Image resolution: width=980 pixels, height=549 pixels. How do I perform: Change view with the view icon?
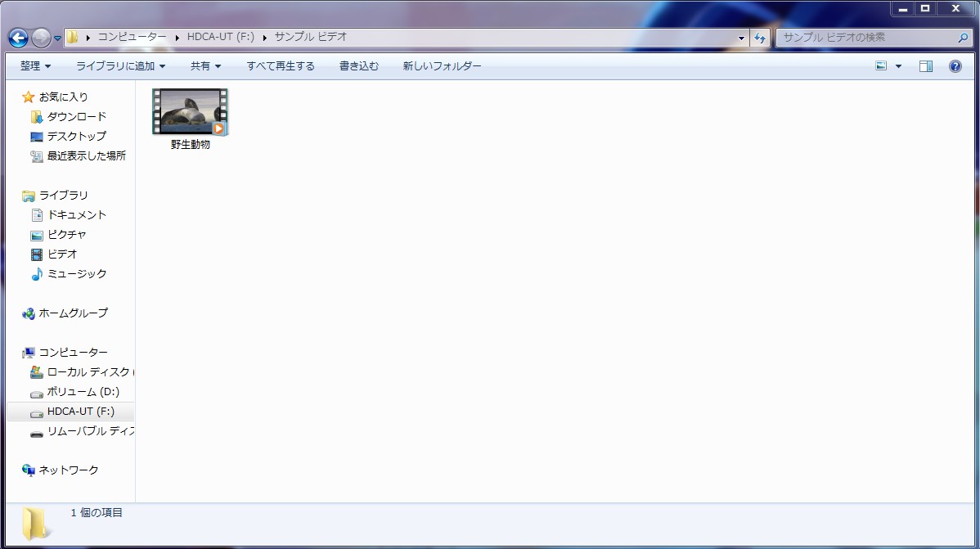[x=881, y=65]
